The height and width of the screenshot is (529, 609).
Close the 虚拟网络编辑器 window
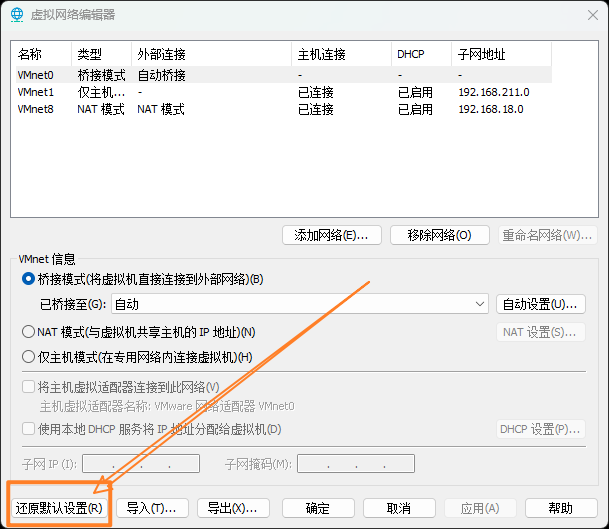coord(585,14)
